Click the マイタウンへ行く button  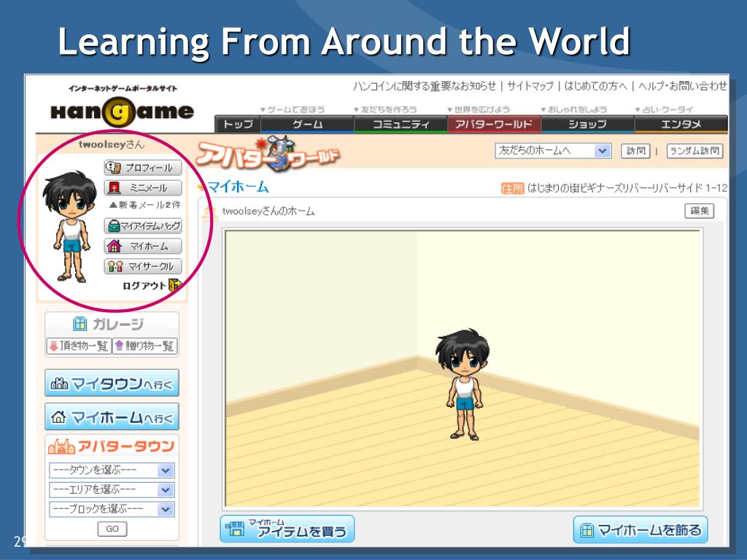(x=112, y=383)
